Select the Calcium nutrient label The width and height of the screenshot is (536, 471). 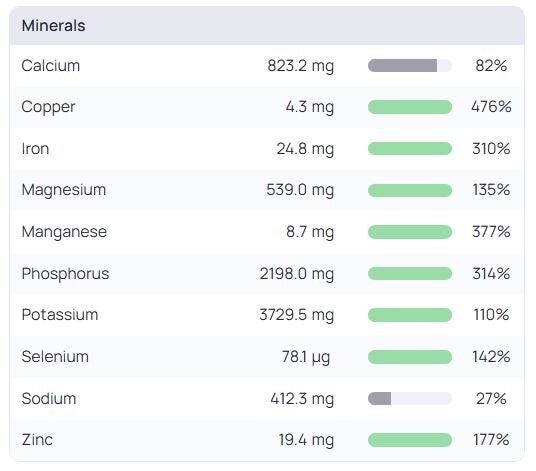click(x=51, y=66)
